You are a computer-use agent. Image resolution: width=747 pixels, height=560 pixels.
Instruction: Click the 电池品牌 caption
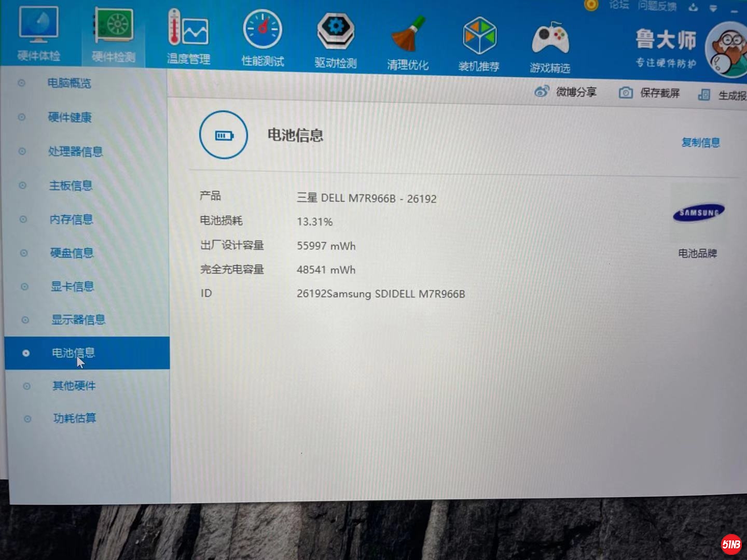pos(698,254)
